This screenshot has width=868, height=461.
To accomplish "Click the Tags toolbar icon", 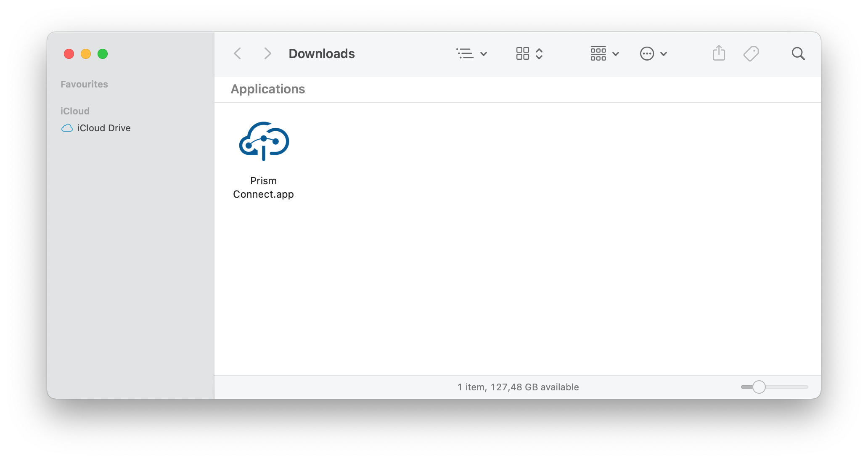I will tap(751, 54).
